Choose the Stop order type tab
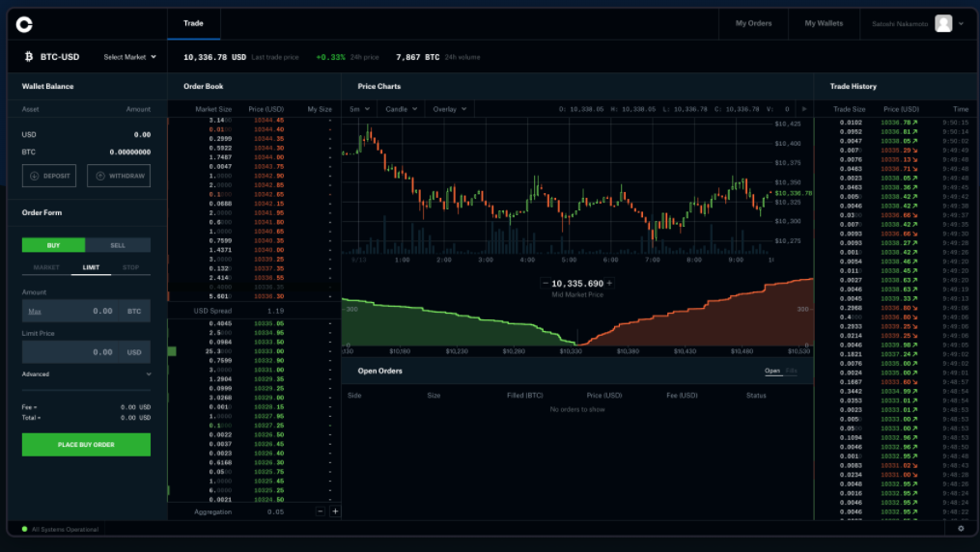 (130, 267)
